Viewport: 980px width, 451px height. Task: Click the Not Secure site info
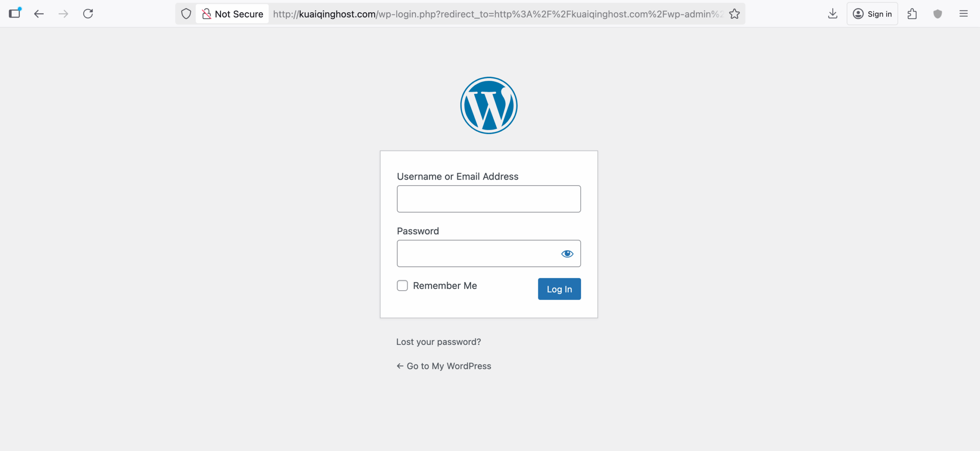pos(232,14)
